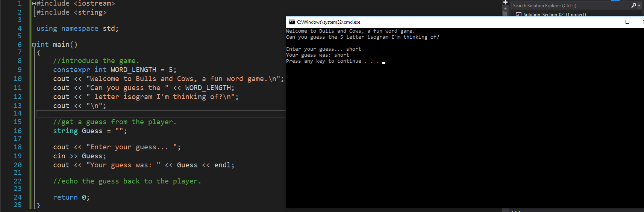Click on #include <string> in line 2
Screen dimensions: 644x212
pos(71,12)
